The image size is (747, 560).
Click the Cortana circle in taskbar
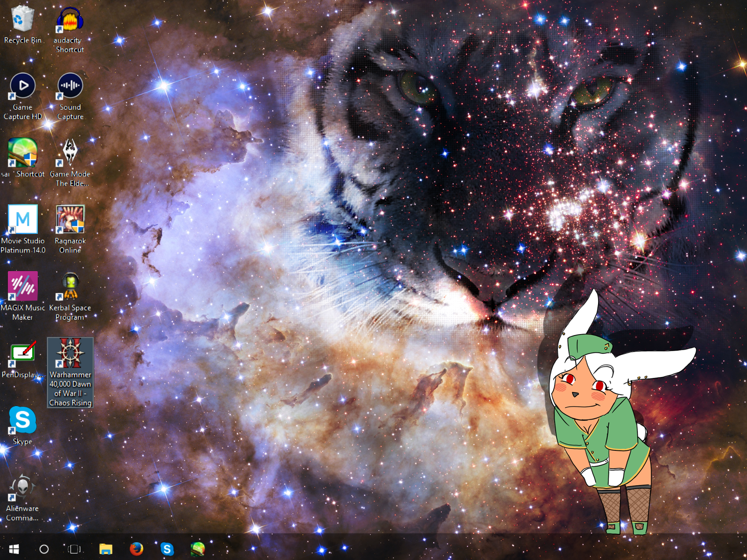tap(44, 549)
